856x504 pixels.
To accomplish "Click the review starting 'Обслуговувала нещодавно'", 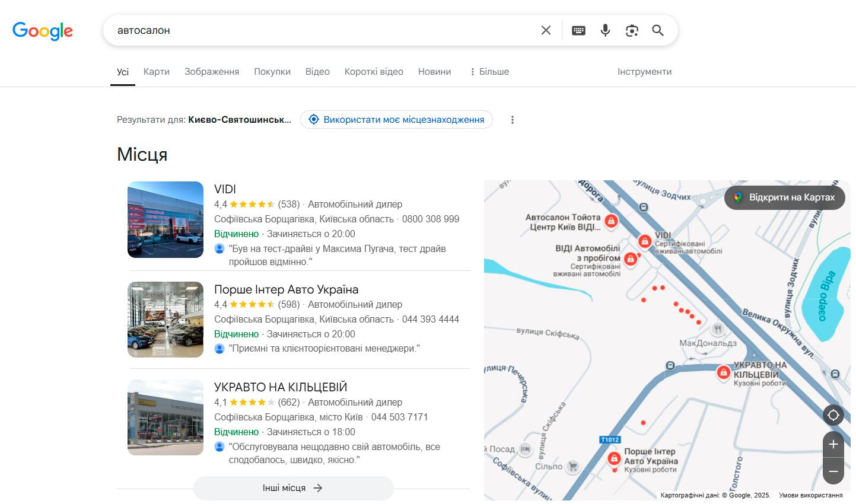I will point(335,453).
